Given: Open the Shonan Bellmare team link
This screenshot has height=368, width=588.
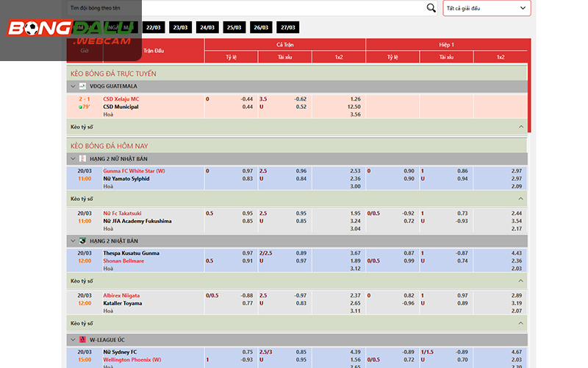Looking at the screenshot, I should tap(123, 261).
